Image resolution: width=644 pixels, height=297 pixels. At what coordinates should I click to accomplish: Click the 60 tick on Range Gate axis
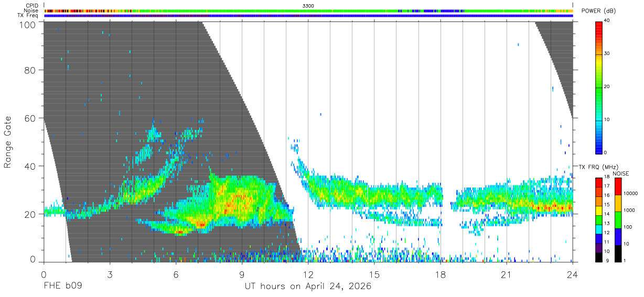tap(31, 118)
